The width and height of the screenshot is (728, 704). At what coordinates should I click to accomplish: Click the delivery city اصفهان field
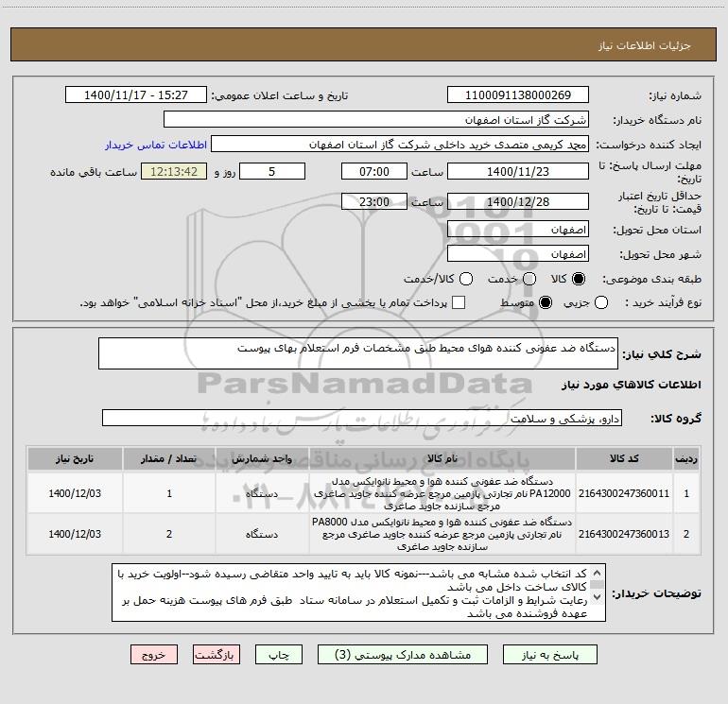pos(518,253)
